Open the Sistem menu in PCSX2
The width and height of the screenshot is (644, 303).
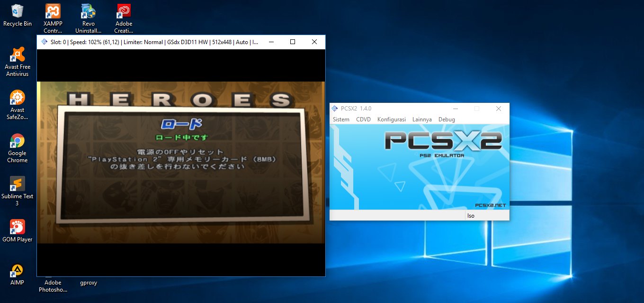point(341,119)
